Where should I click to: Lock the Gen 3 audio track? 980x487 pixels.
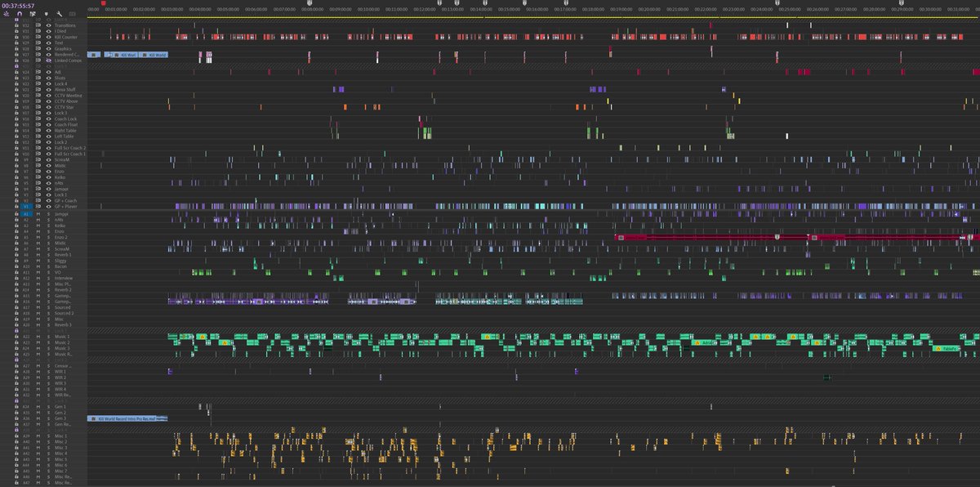pyautogui.click(x=16, y=418)
